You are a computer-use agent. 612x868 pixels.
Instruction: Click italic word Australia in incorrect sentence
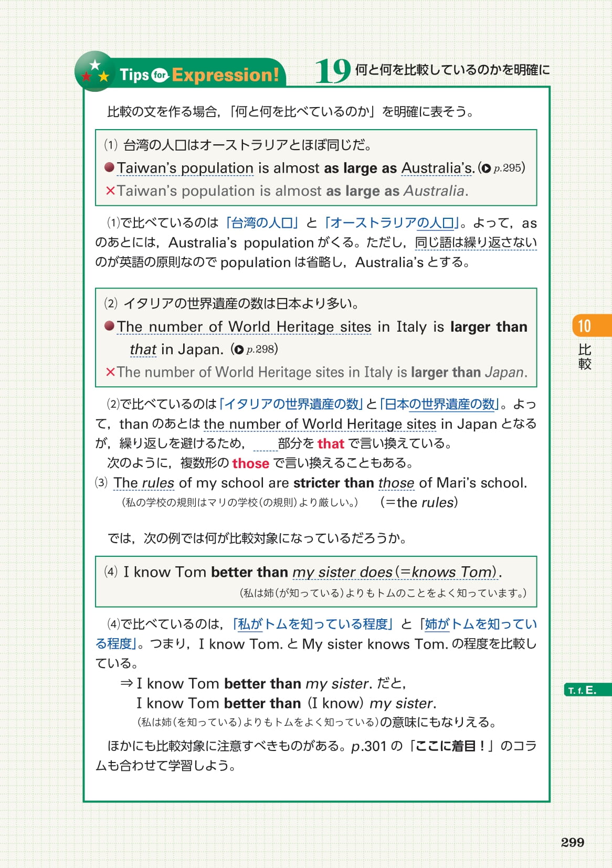coord(434,190)
